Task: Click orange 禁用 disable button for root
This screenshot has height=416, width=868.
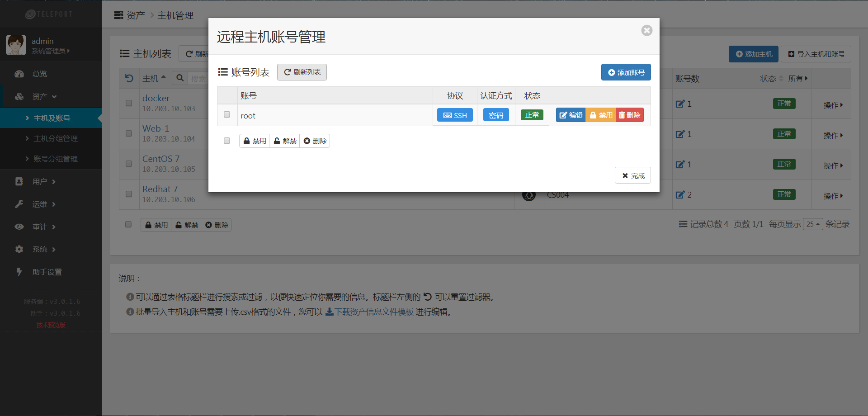Action: point(601,115)
